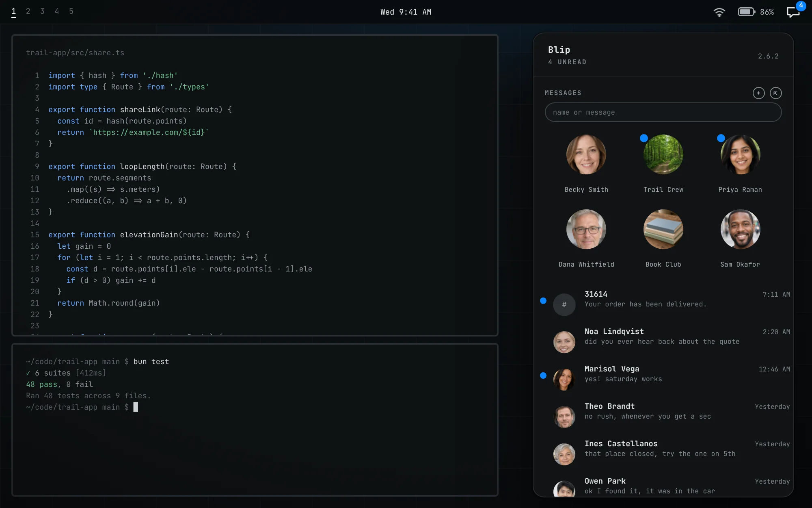The width and height of the screenshot is (812, 508).
Task: Open the chat notification icon in the top bar
Action: [793, 12]
